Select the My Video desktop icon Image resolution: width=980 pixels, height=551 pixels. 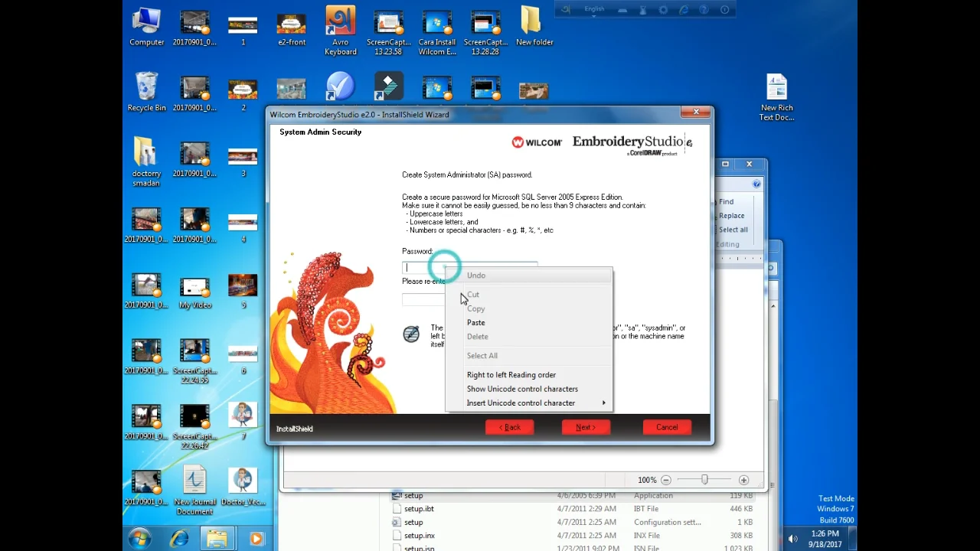tap(194, 292)
